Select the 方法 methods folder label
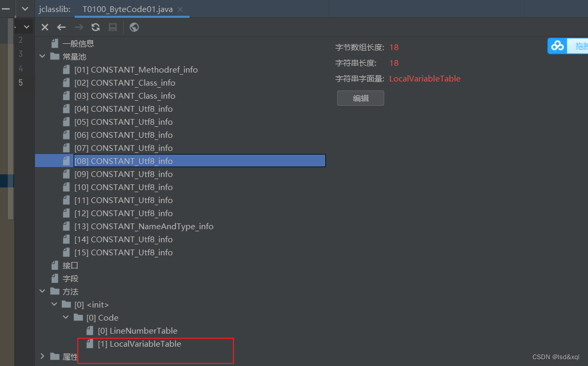 pos(70,292)
